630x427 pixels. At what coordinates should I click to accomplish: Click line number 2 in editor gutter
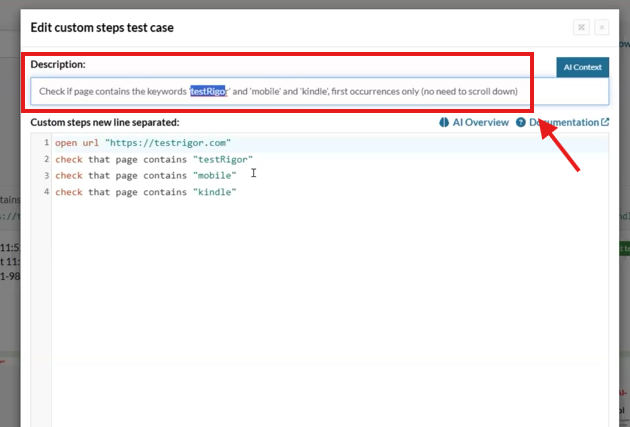(46, 159)
